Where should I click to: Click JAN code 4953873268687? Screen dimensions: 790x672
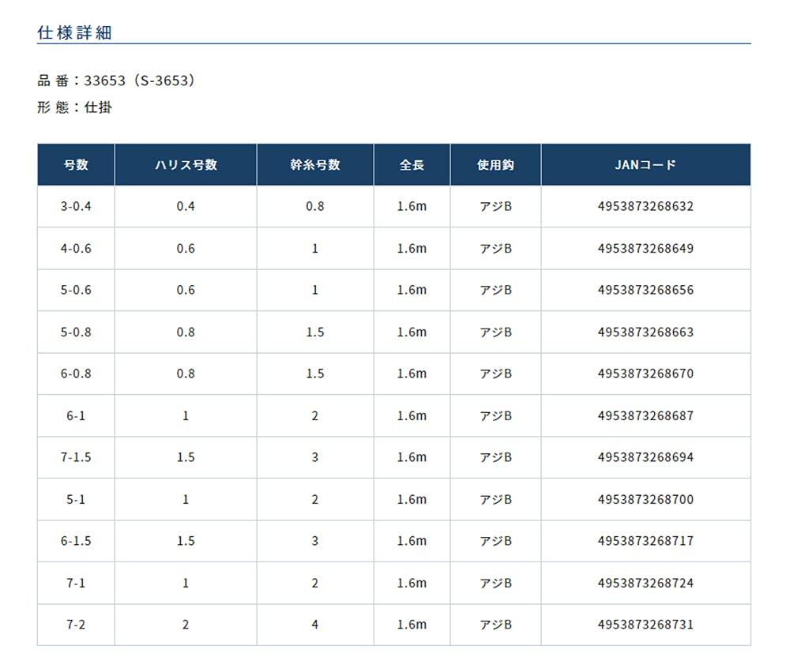tap(646, 415)
